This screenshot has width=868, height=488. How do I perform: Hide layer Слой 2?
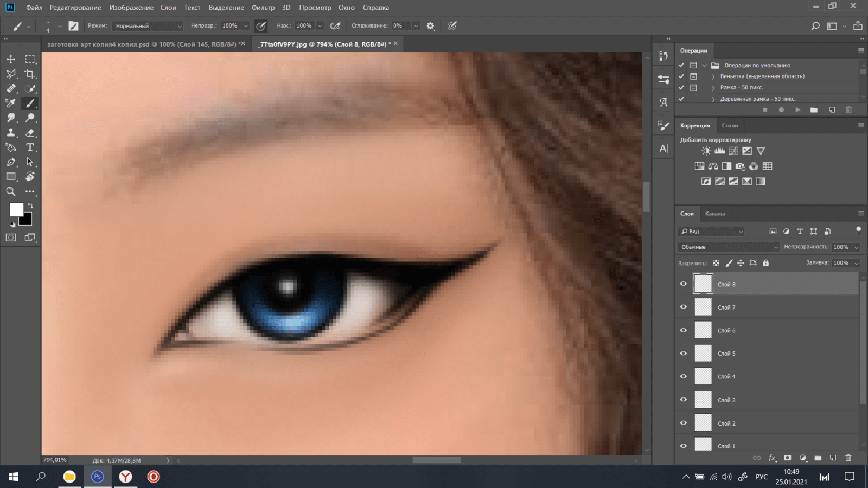click(x=684, y=423)
